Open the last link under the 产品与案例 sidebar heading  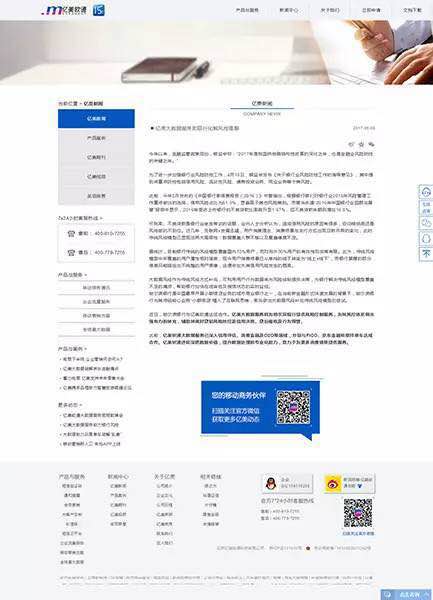point(96,388)
